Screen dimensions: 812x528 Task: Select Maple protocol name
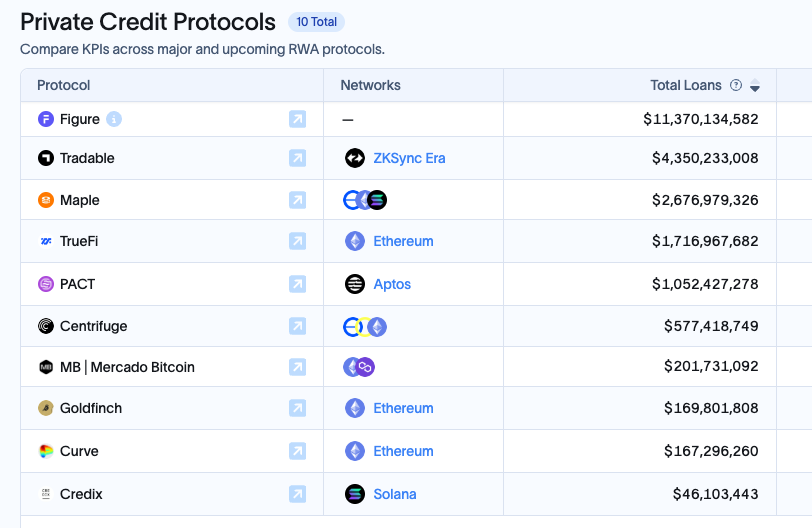click(80, 200)
